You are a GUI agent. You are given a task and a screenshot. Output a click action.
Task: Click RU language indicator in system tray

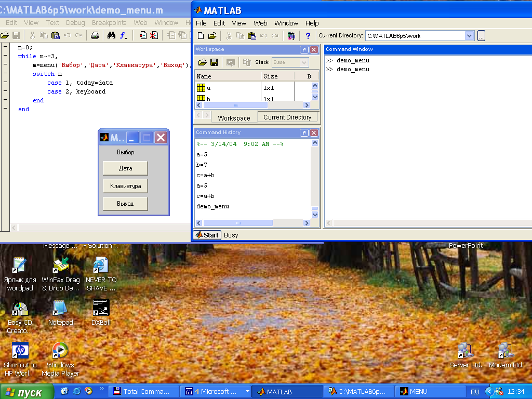[475, 392]
